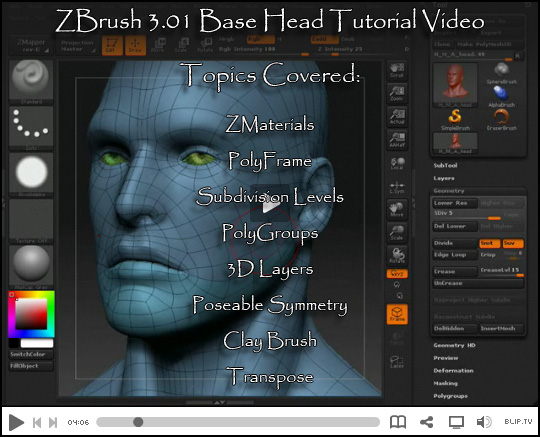Adjust the SDiv 5 slider

(467, 215)
